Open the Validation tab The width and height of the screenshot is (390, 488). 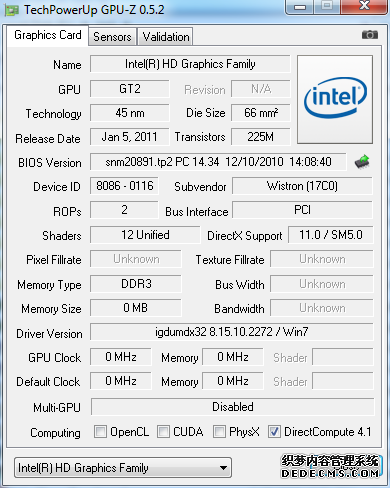[x=166, y=37]
